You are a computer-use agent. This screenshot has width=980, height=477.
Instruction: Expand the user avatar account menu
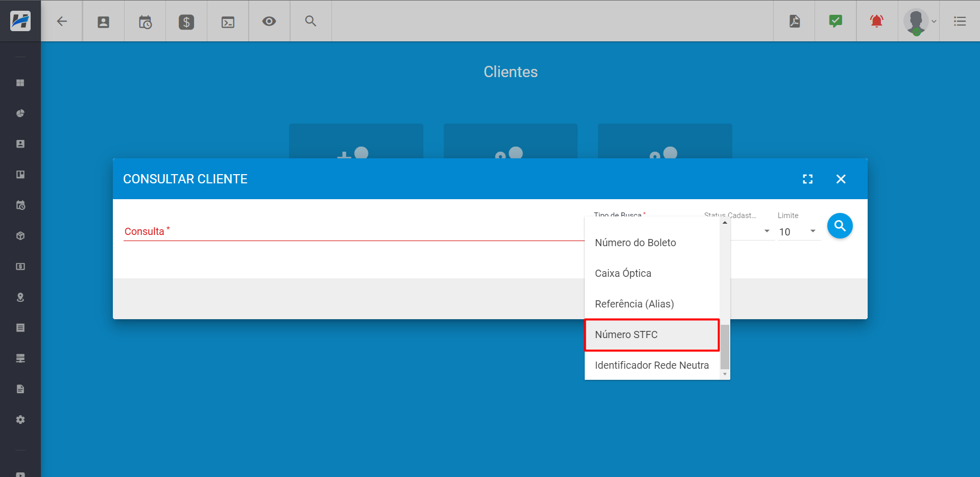919,21
